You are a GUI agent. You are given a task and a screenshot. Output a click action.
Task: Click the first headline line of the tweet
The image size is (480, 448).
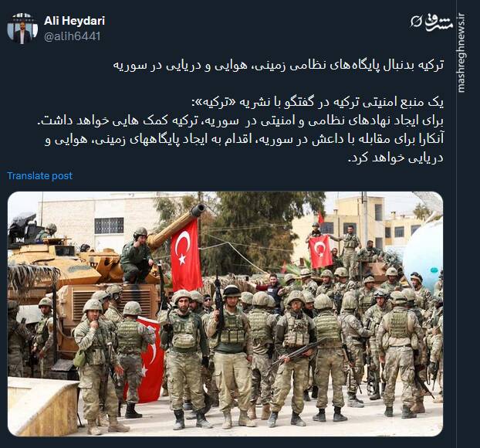279,66
